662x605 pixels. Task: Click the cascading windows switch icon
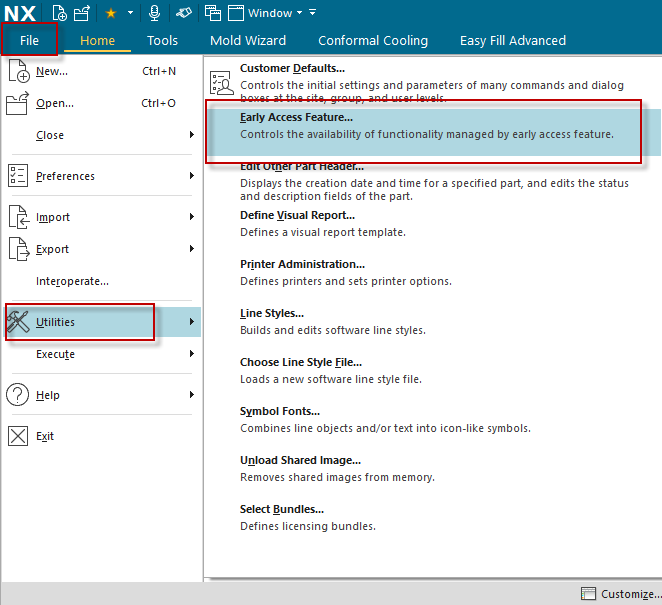(212, 13)
